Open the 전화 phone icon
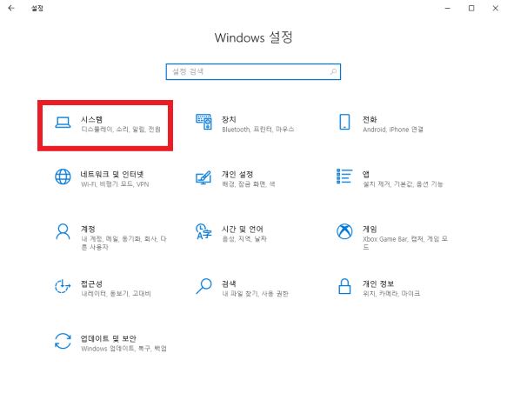The image size is (507, 420). pos(344,122)
